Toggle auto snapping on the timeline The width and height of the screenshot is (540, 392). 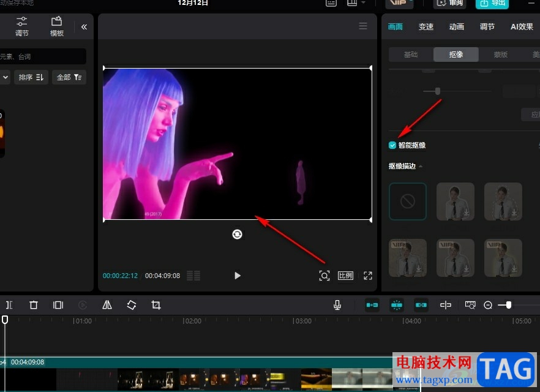click(x=396, y=305)
